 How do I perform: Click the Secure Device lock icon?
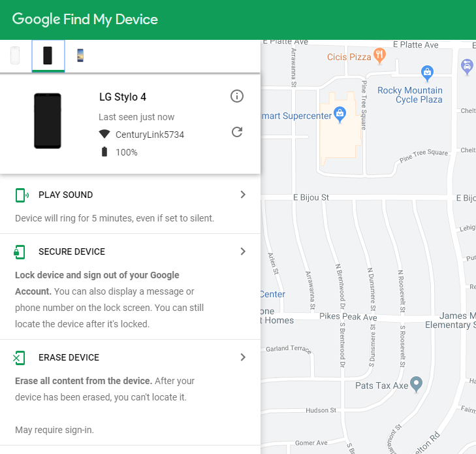pyautogui.click(x=20, y=251)
